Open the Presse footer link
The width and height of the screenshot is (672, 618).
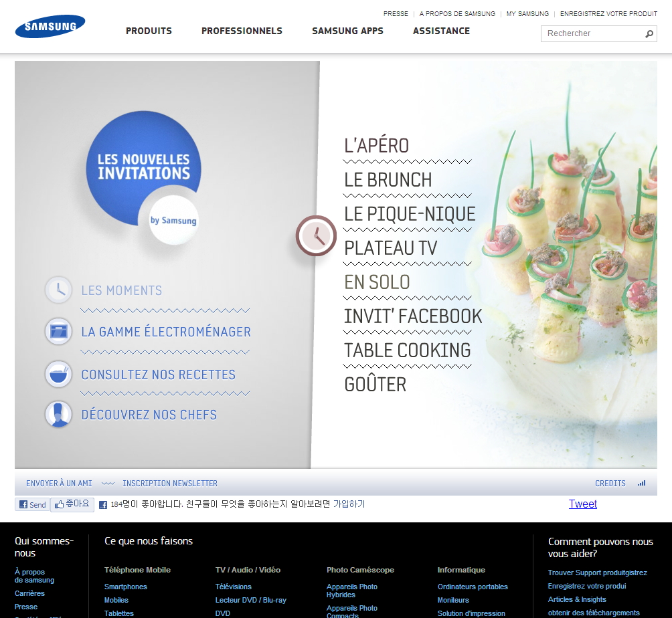pyautogui.click(x=26, y=607)
